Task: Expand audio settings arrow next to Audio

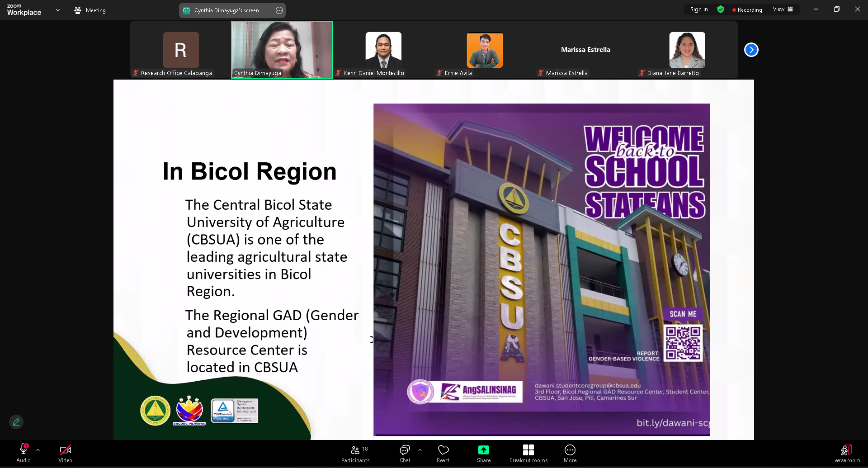Action: 38,450
